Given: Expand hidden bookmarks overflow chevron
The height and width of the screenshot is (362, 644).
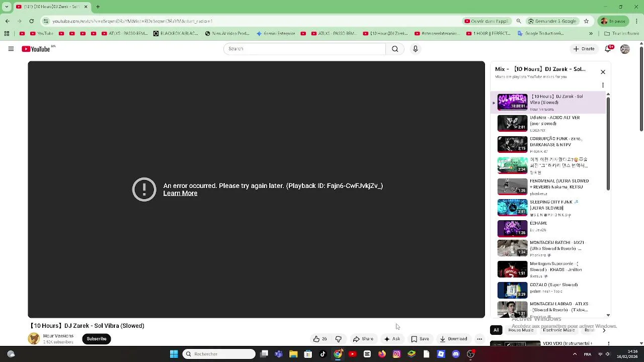Looking at the screenshot, I should tap(591, 34).
